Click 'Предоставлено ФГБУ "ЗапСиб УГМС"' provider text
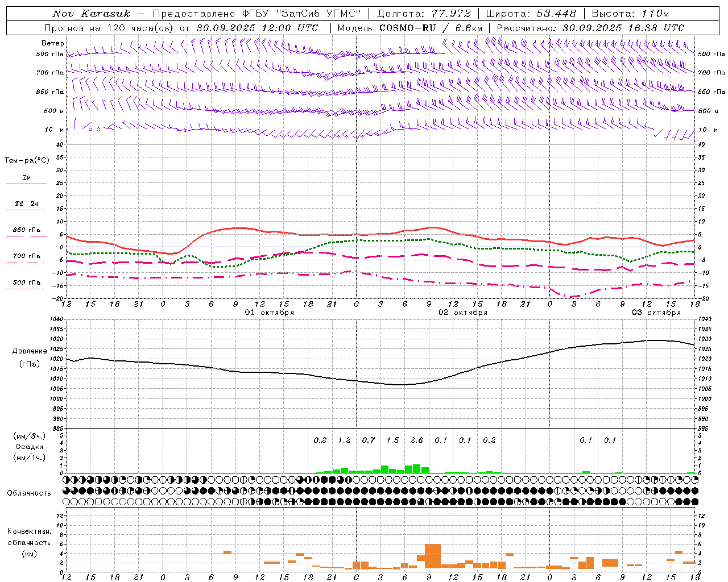Screen dimensions: 728x582 click(257, 14)
